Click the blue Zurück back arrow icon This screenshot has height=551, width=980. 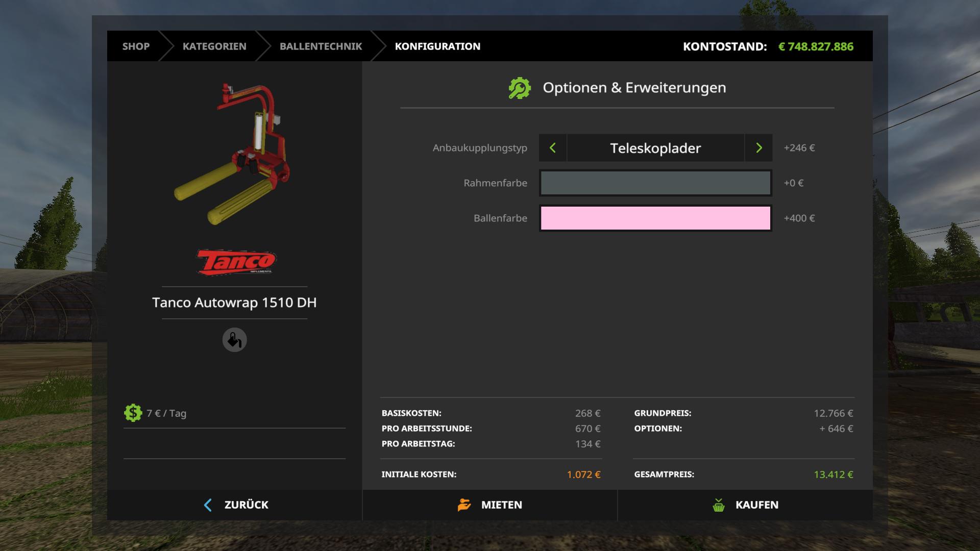pos(208,505)
